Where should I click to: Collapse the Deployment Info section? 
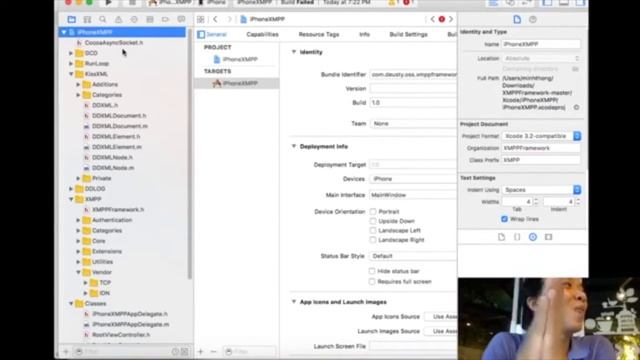pos(293,146)
